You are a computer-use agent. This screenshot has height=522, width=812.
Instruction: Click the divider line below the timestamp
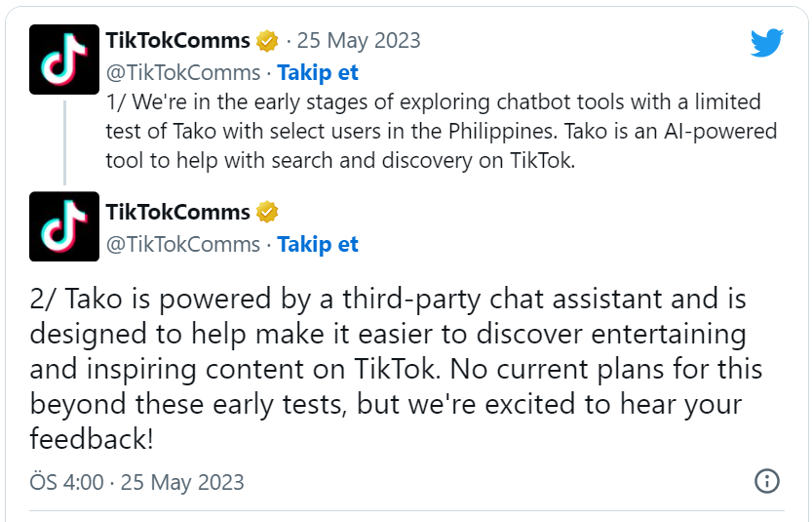pyautogui.click(x=406, y=509)
